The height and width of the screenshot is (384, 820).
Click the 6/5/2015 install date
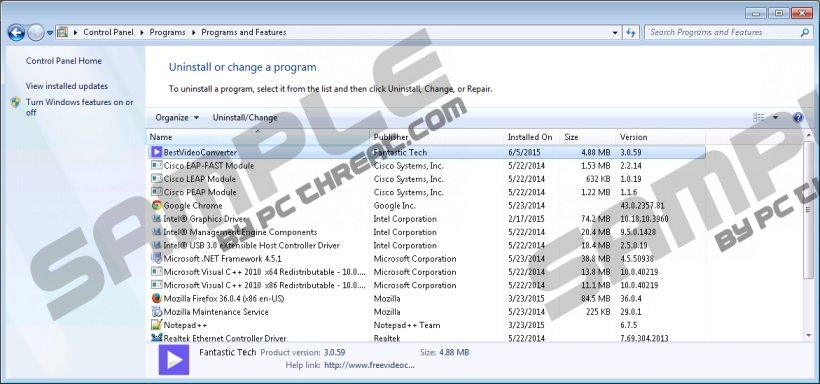tap(524, 153)
